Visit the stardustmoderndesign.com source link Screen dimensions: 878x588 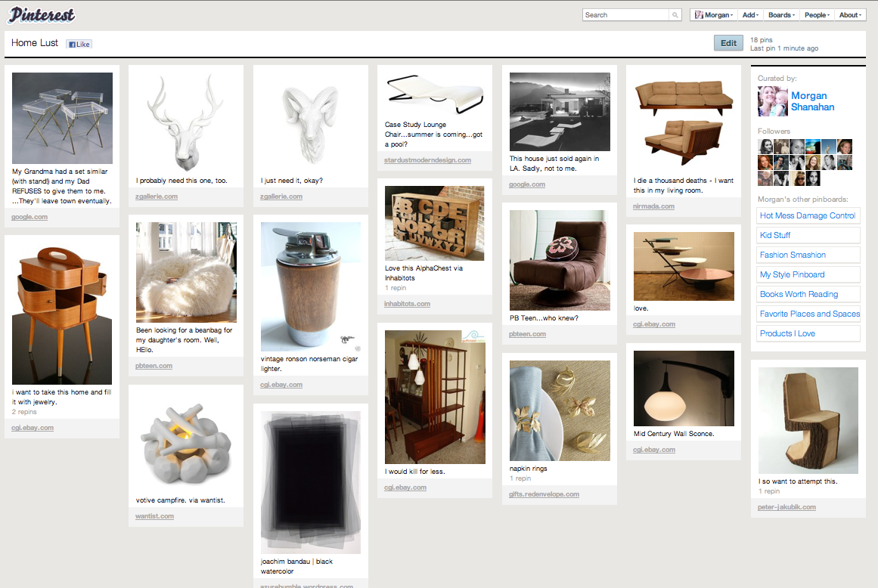point(427,160)
